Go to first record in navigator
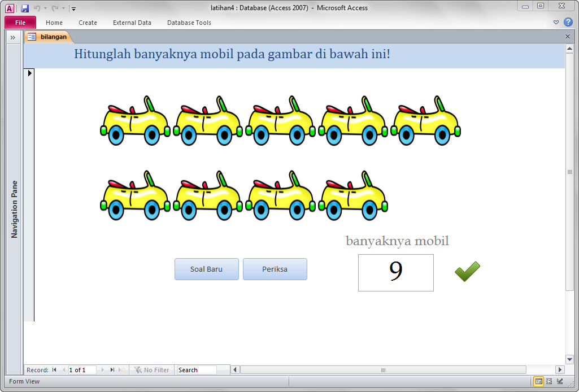 pos(54,370)
